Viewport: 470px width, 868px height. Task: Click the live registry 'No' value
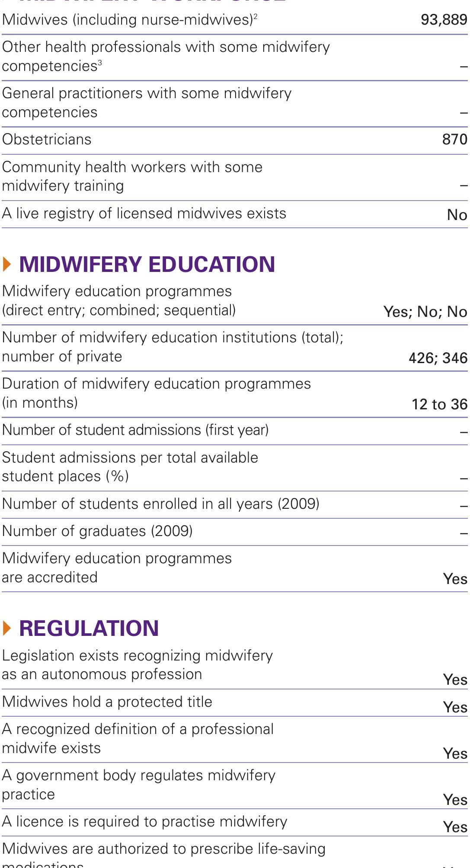click(457, 215)
